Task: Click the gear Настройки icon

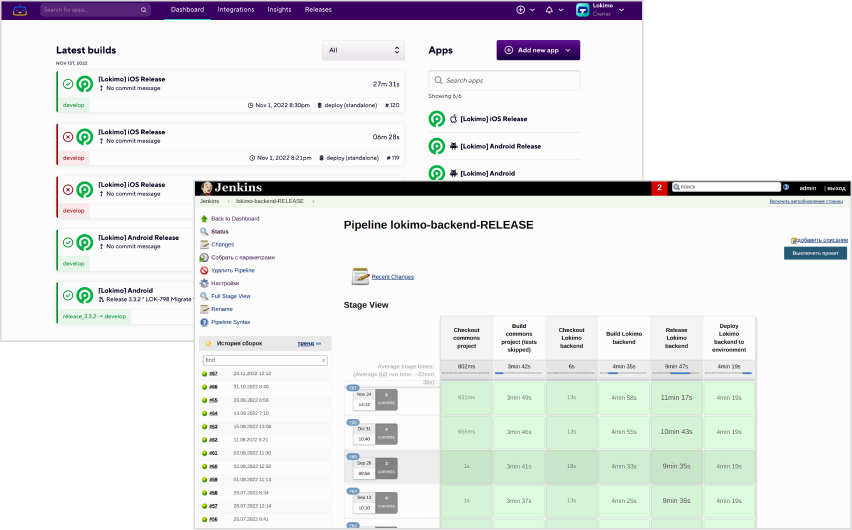Action: point(204,283)
